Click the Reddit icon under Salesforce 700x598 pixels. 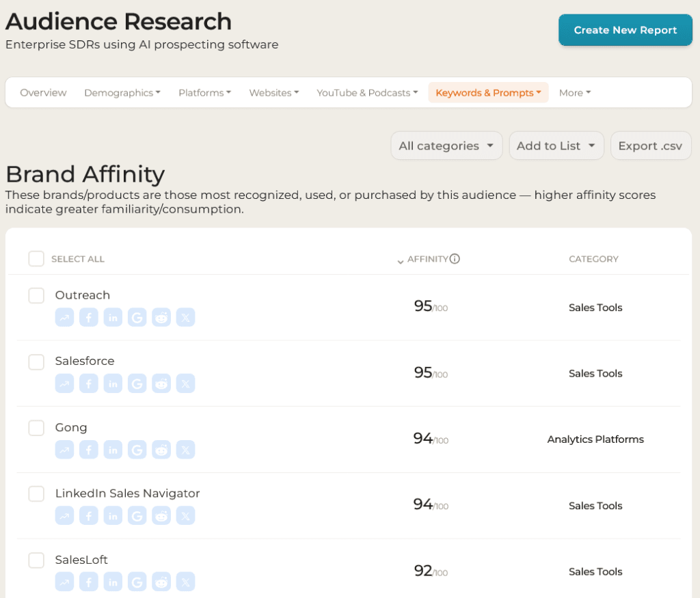point(161,383)
